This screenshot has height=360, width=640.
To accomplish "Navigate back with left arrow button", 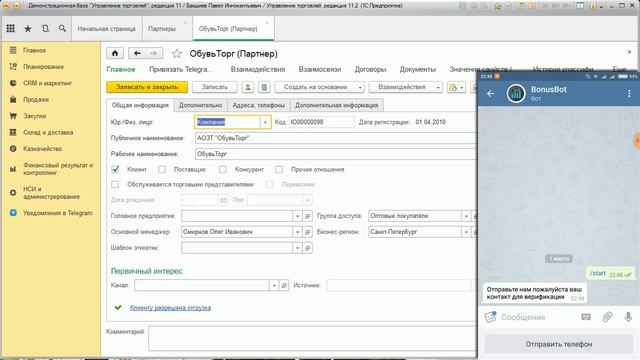I will (x=137, y=53).
